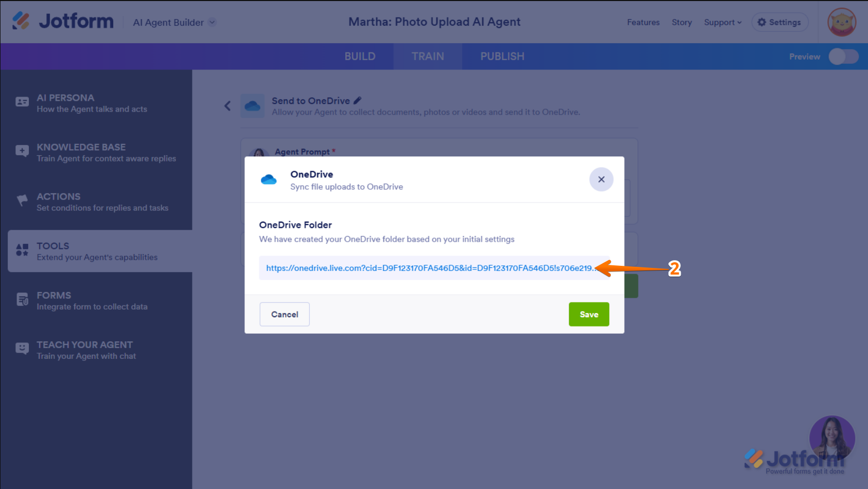This screenshot has height=489, width=868.
Task: Edit the Send to OneDrive title
Action: (x=358, y=100)
